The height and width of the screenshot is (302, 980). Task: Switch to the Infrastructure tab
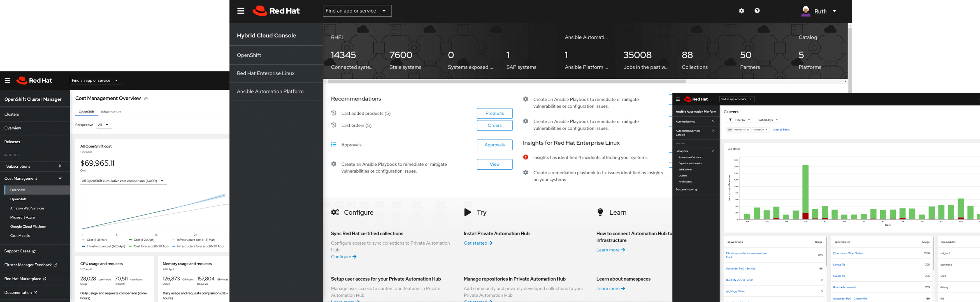pos(111,112)
